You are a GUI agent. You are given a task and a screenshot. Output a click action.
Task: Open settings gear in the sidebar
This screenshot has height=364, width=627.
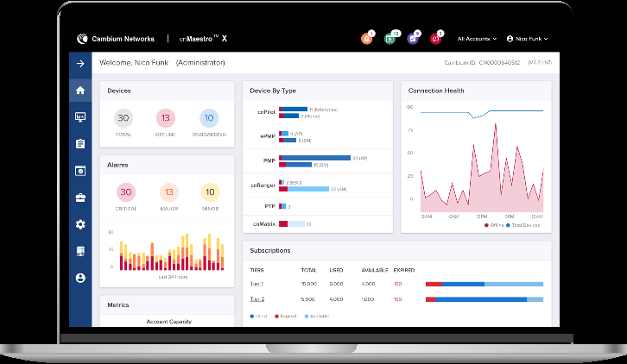point(80,224)
